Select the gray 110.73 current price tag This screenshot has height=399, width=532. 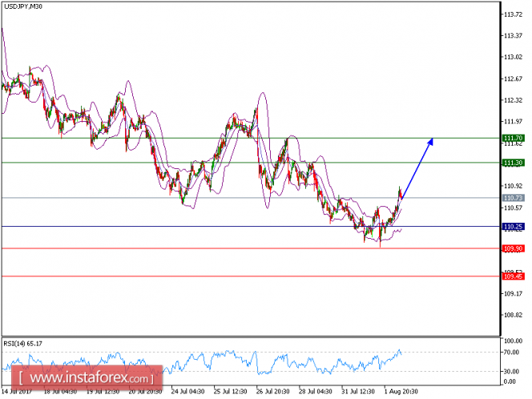pos(513,198)
